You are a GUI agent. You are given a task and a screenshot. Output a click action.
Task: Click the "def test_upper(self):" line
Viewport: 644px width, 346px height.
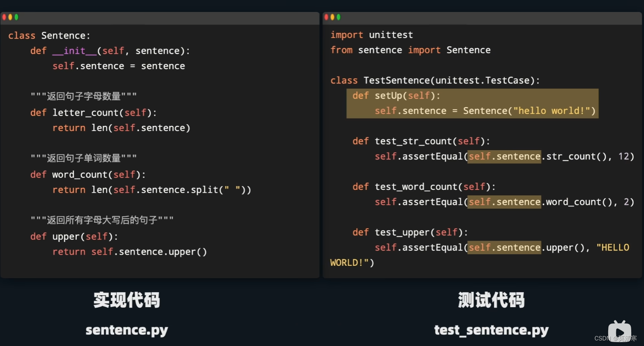point(410,233)
